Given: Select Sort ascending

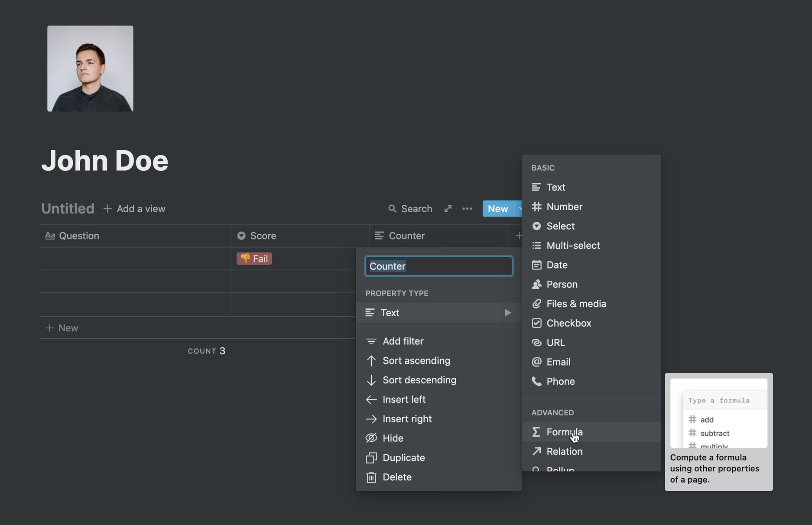Looking at the screenshot, I should click(x=438, y=361).
